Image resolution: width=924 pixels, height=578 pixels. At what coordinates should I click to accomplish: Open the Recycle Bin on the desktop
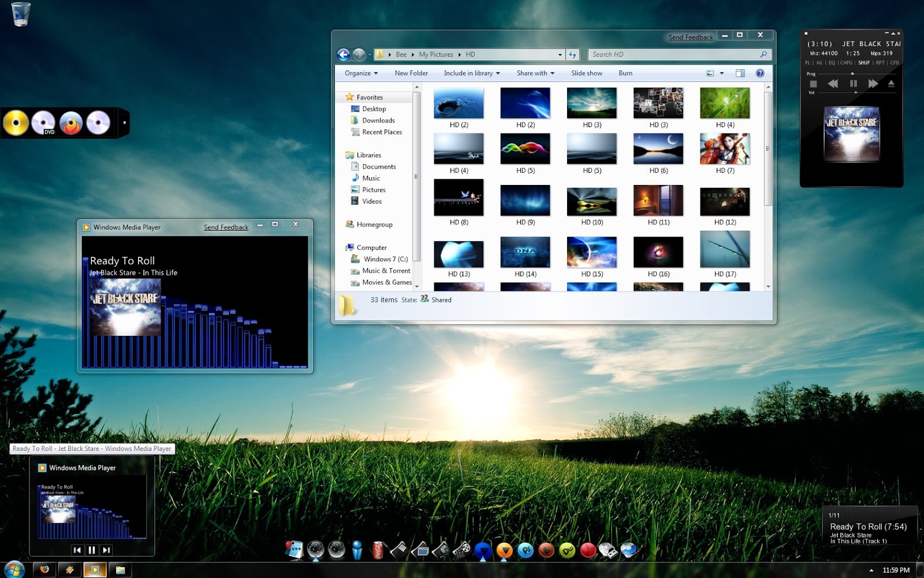click(21, 14)
